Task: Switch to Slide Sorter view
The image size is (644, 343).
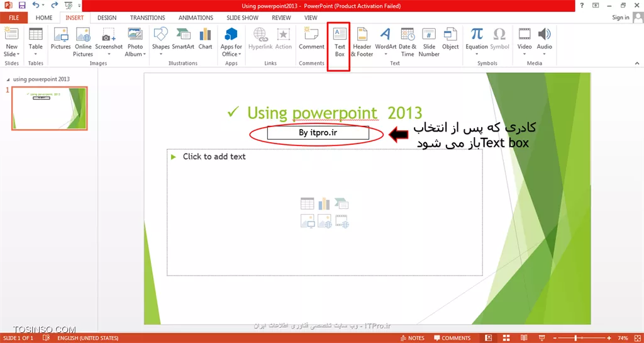Action: (508, 338)
